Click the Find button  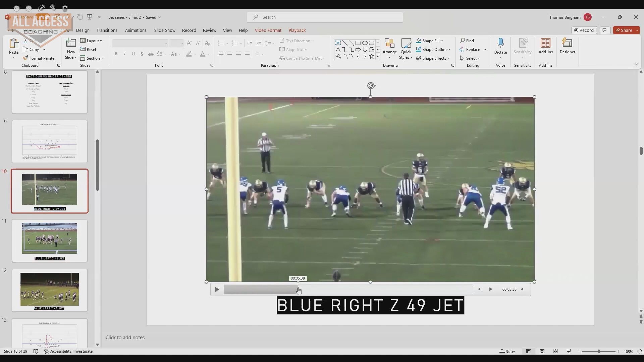point(467,41)
